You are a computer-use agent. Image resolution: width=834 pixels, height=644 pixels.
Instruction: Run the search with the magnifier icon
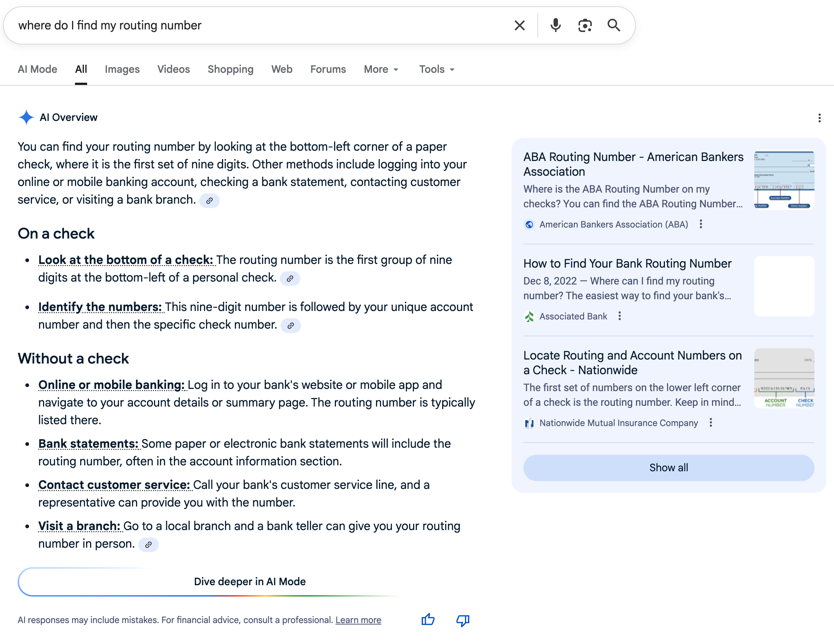click(615, 25)
